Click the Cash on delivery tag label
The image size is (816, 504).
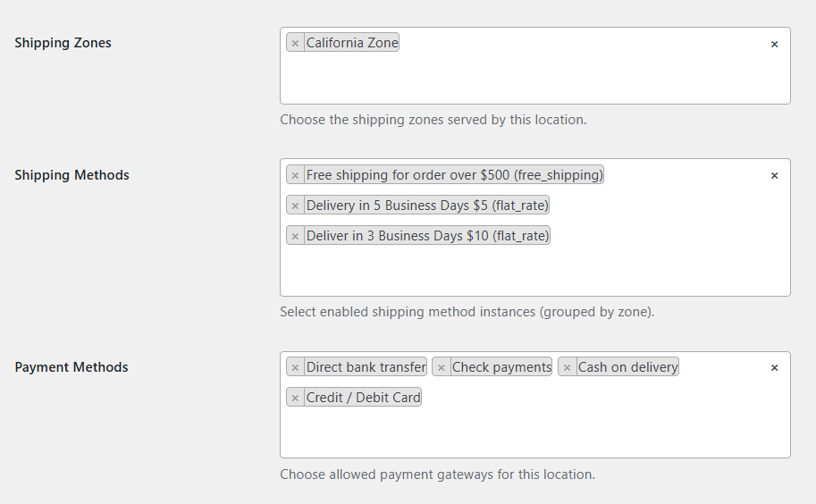[627, 367]
